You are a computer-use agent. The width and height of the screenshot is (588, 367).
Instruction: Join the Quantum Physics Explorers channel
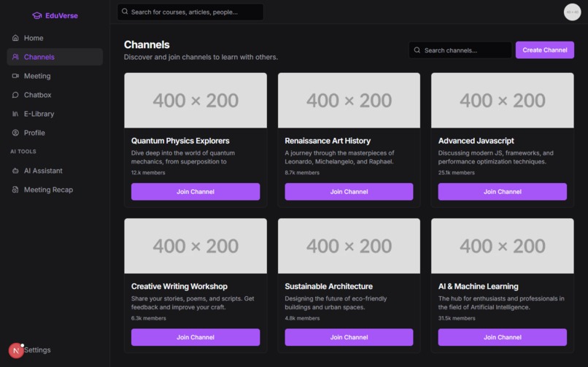tap(196, 192)
